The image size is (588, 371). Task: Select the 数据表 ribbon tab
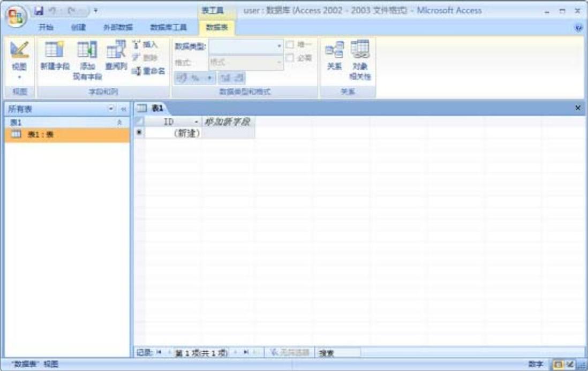217,27
